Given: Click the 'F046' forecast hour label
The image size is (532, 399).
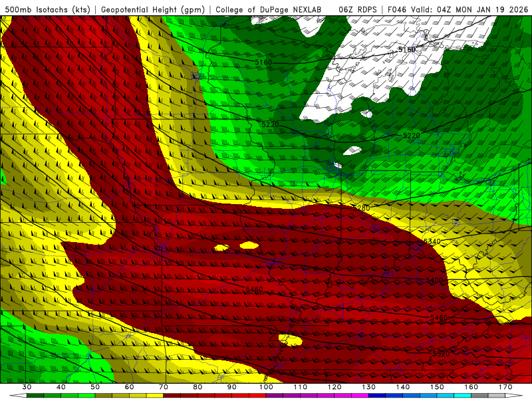Looking at the screenshot, I should click(396, 9).
